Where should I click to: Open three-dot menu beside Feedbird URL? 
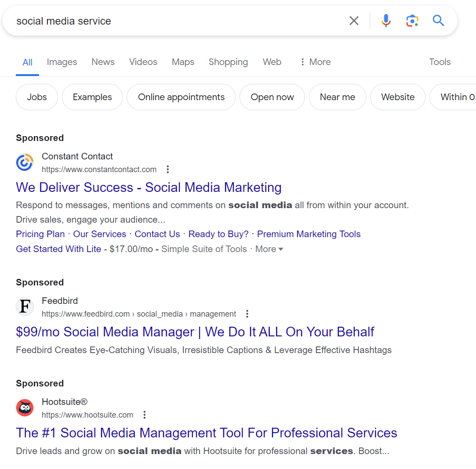247,314
